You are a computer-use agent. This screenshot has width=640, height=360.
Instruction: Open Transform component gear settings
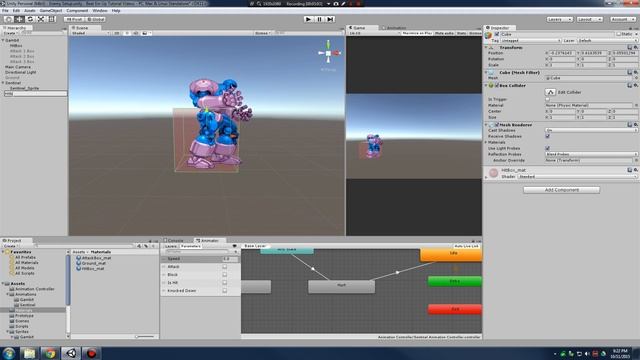[x=636, y=48]
